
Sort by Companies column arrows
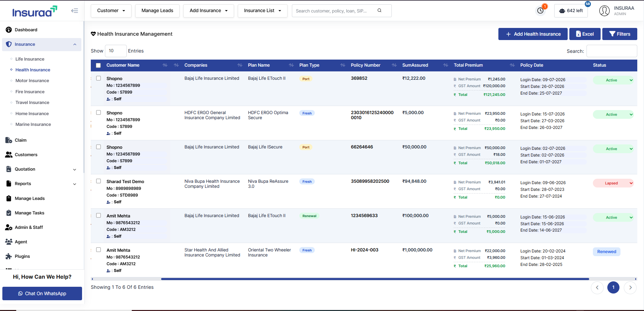coord(240,65)
